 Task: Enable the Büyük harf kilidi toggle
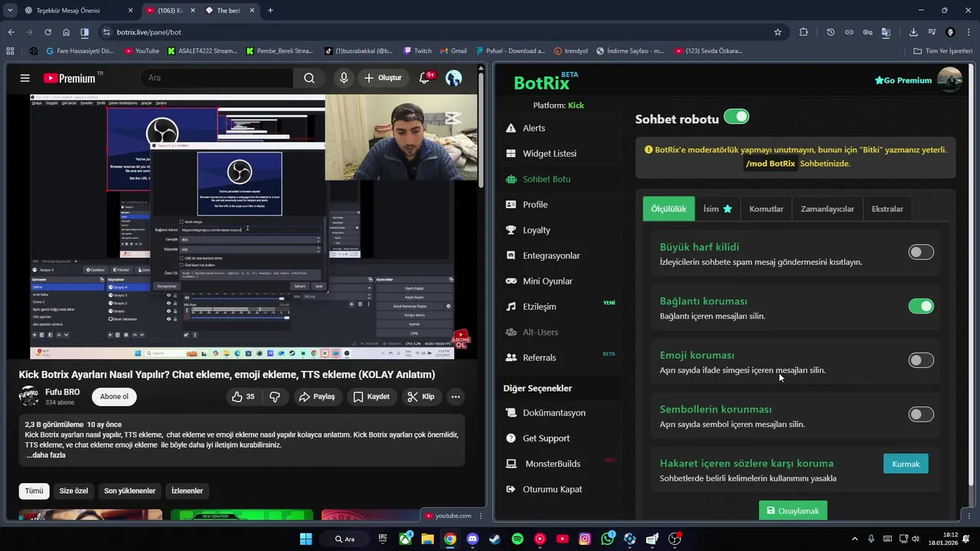(x=921, y=252)
